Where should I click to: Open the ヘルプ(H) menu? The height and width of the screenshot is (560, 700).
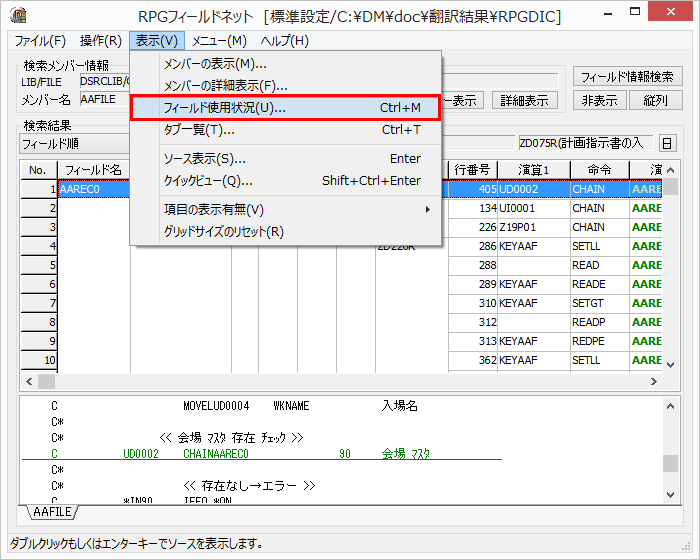(x=285, y=41)
